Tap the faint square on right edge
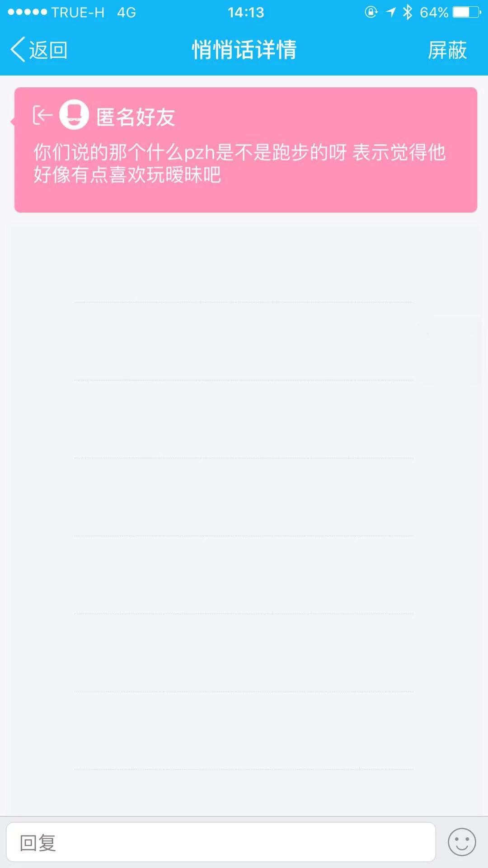Image resolution: width=488 pixels, height=868 pixels. pos(448,351)
